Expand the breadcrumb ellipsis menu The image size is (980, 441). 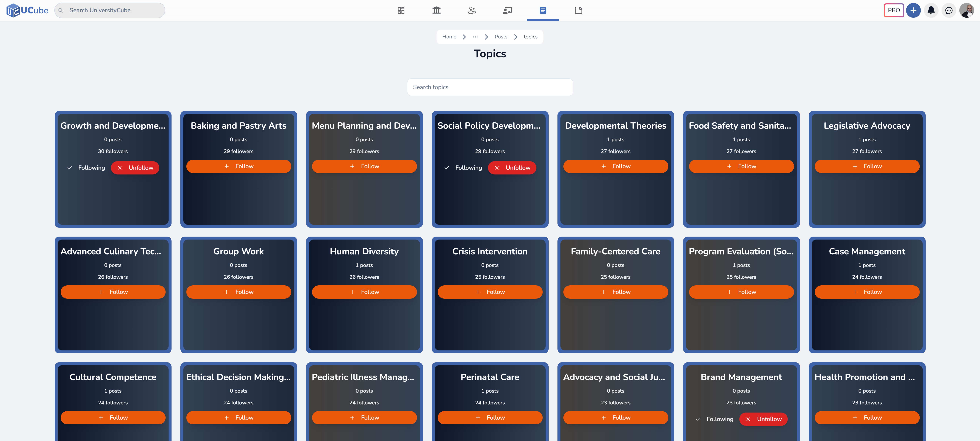coord(475,37)
